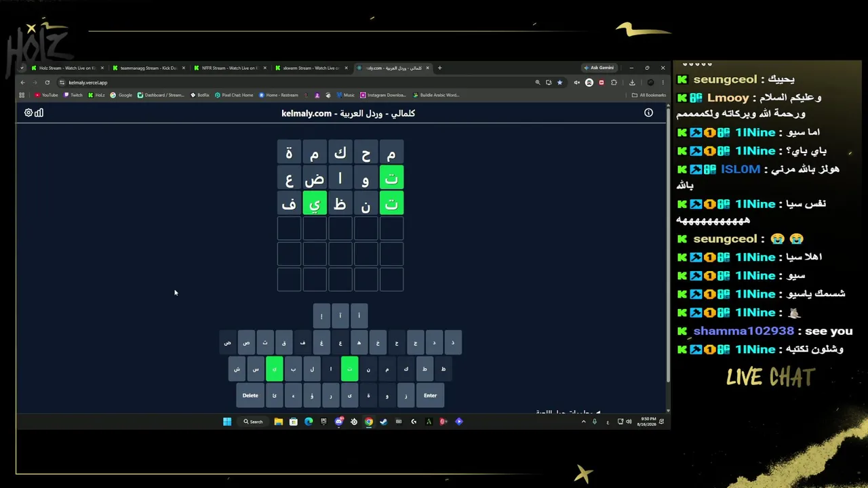Viewport: 868px width, 488px height.
Task: Switch to the xkwerm Stream tab
Action: click(x=311, y=68)
